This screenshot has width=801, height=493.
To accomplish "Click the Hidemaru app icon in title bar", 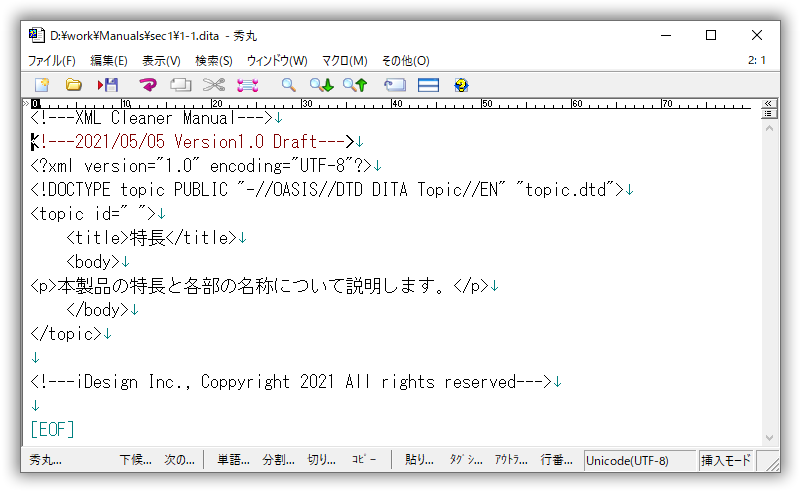I will pos(36,35).
